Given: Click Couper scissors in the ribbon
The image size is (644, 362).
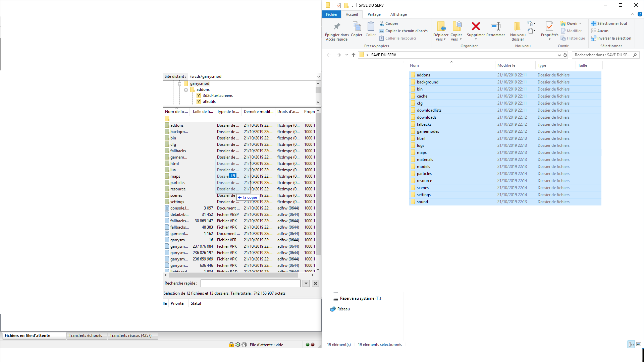Looking at the screenshot, I should (389, 23).
